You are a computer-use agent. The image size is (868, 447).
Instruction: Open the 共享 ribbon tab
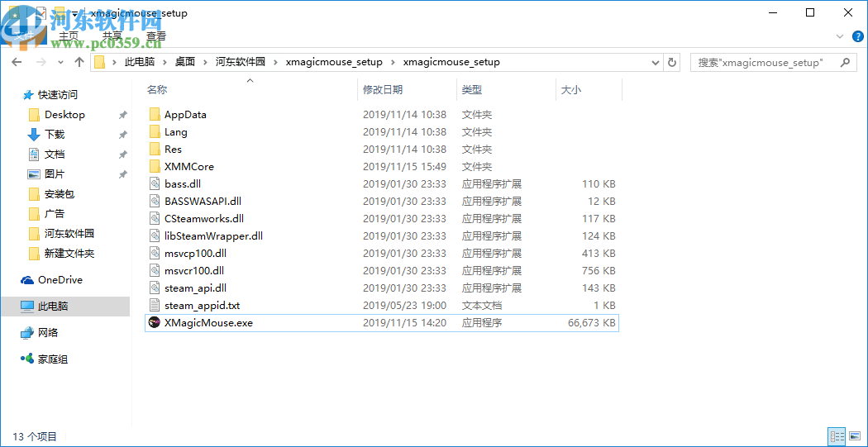click(x=113, y=36)
